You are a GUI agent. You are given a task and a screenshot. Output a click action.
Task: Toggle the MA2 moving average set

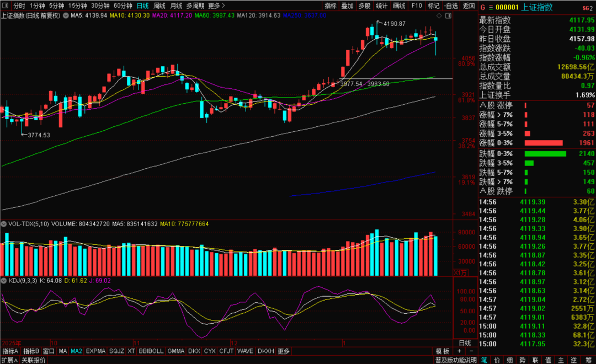coord(76,351)
